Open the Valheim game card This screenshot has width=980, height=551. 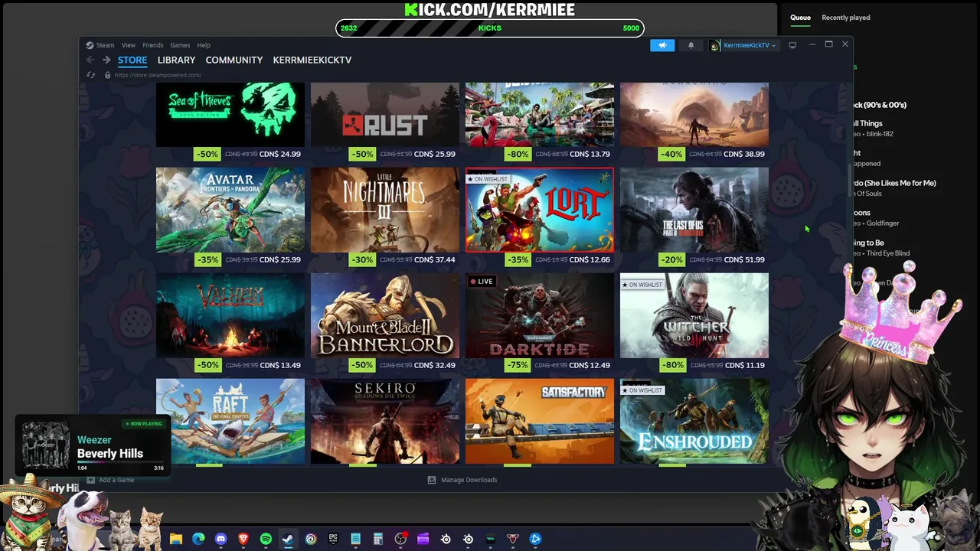click(x=230, y=316)
